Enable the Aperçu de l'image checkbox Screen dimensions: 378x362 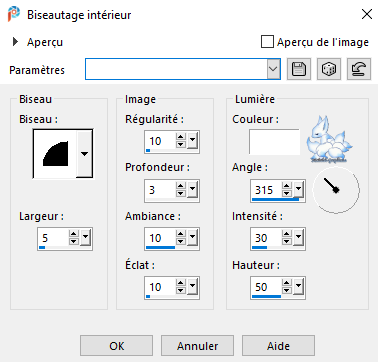[267, 42]
